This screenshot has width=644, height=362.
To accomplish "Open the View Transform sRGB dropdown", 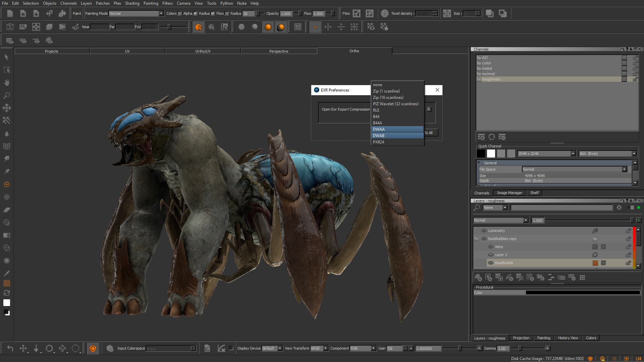I will pyautogui.click(x=319, y=348).
